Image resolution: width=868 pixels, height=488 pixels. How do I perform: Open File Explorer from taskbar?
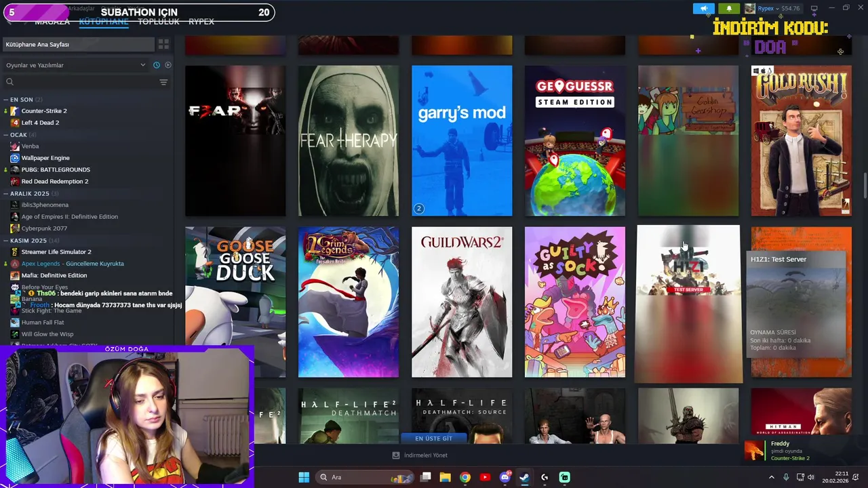click(x=445, y=477)
